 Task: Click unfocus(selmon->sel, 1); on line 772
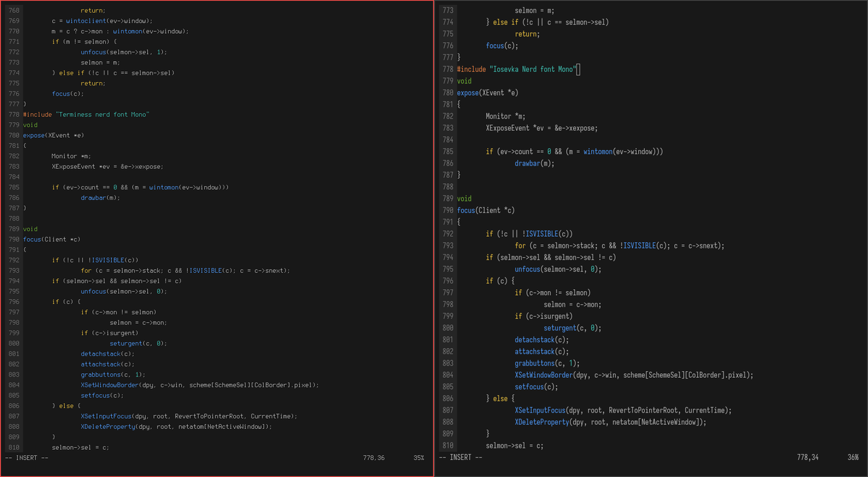[123, 52]
